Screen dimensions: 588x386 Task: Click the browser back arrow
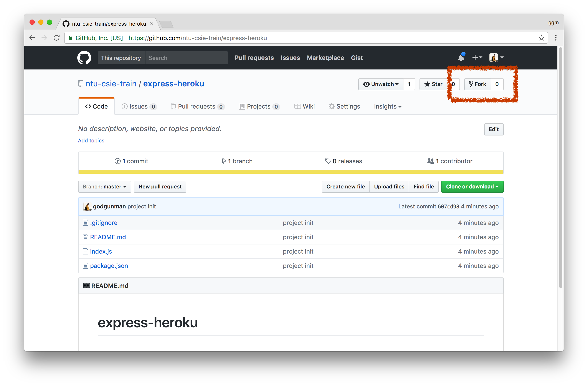(32, 38)
